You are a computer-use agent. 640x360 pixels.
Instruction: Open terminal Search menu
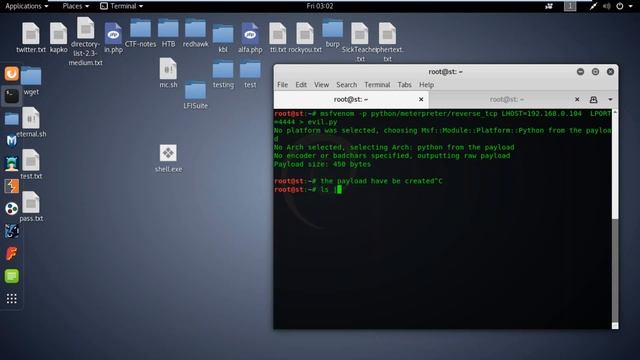tap(347, 85)
